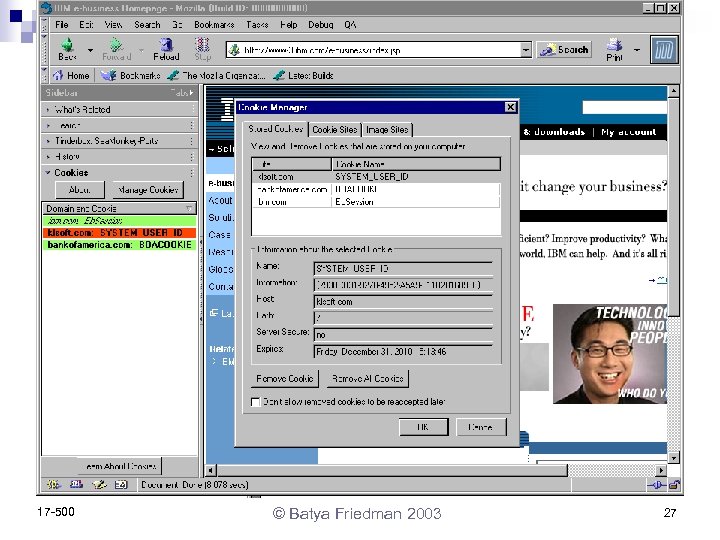Select the bankofamerica.com BOACOOKIE sidebar row
The image size is (720, 540).
coord(119,245)
